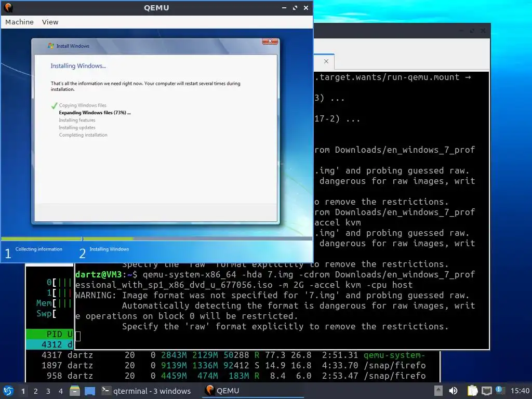
Task: Open the Lubuntu application menu
Action: (8, 391)
